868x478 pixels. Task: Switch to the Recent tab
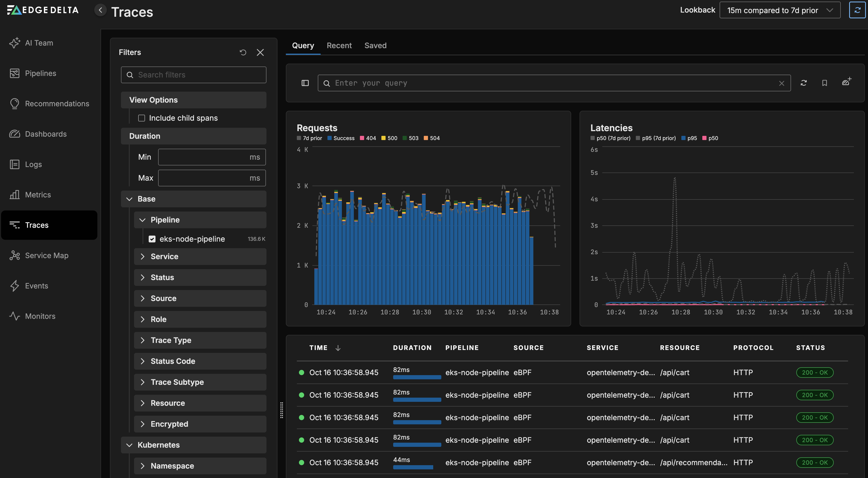(x=339, y=46)
